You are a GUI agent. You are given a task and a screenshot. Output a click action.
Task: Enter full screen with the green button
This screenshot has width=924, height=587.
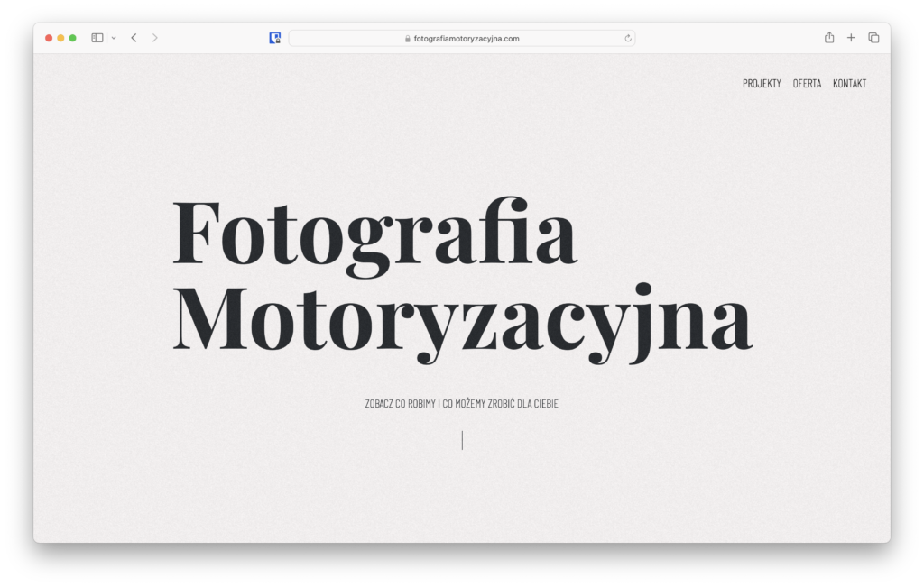(x=72, y=38)
